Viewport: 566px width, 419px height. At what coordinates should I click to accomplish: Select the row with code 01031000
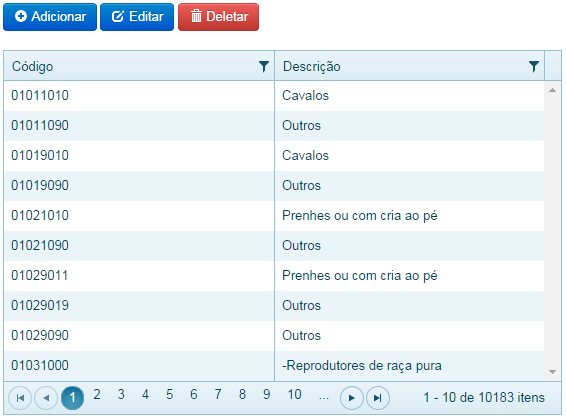click(x=274, y=365)
